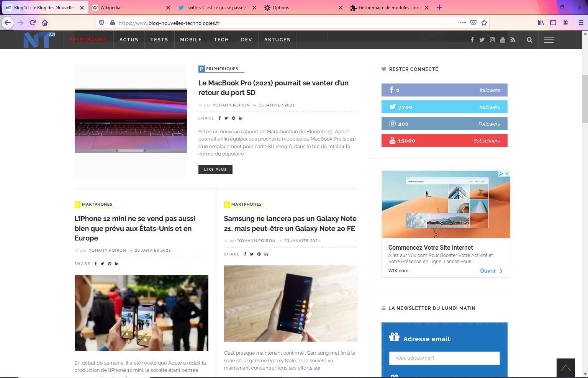Open the Galaxy Note 21 article headline
This screenshot has width=588, height=378.
tap(290, 223)
